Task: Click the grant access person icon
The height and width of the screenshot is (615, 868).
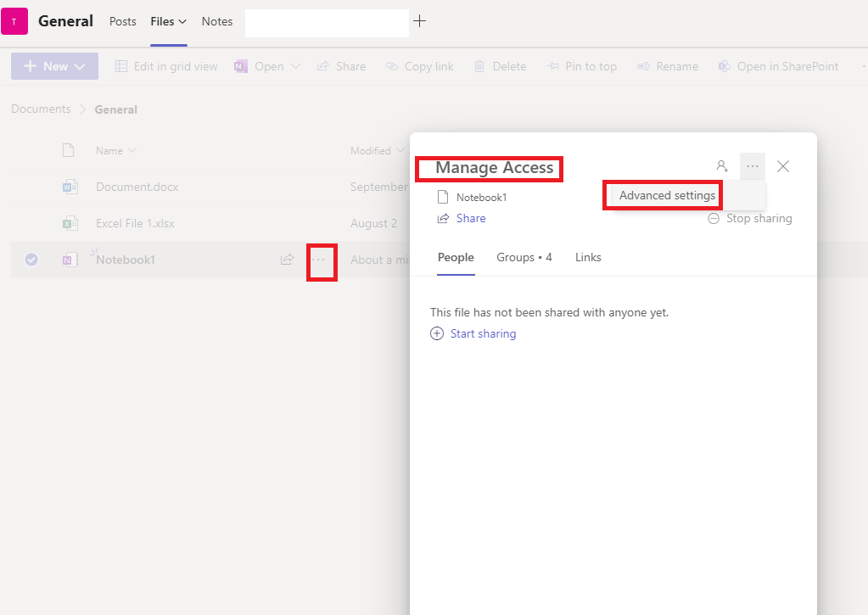Action: 722,166
